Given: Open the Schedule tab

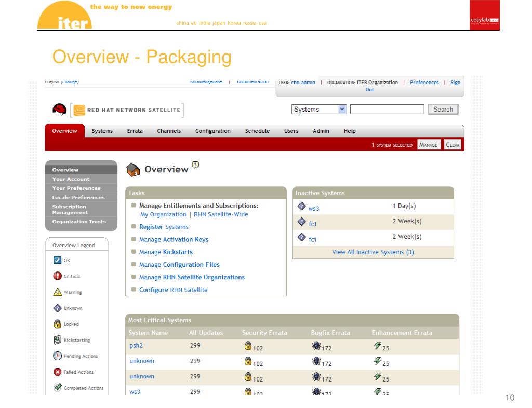Looking at the screenshot, I should click(x=257, y=131).
